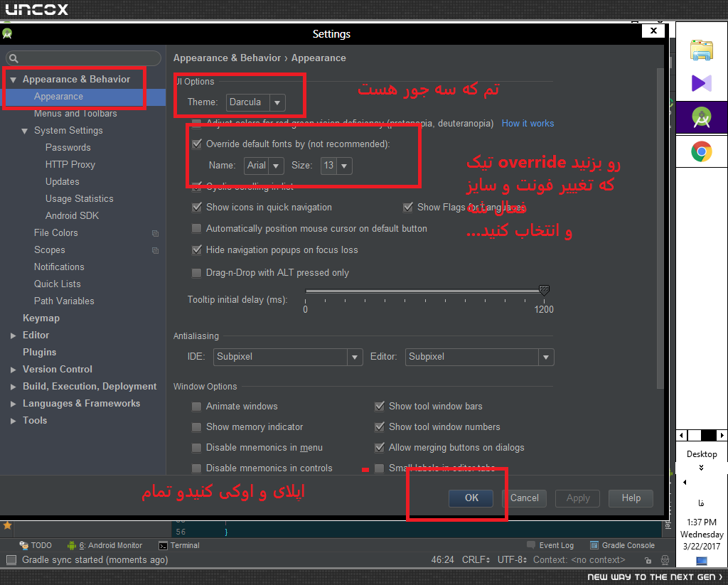Open Android Monitor tool window icon
728x585 pixels.
point(72,545)
